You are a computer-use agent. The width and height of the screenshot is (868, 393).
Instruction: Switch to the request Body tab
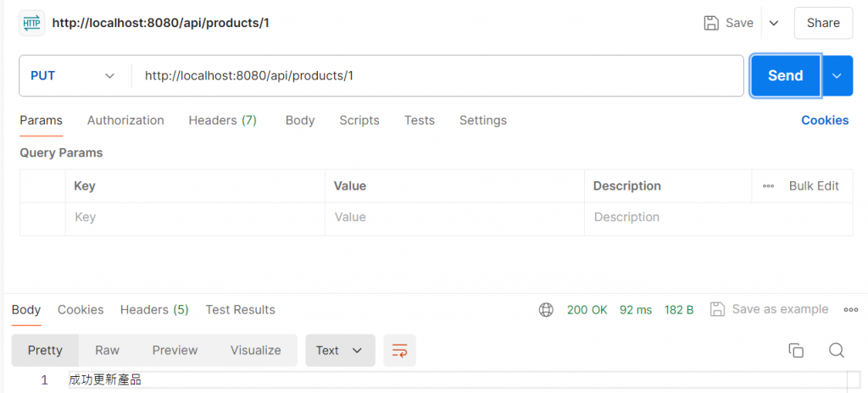[x=300, y=120]
